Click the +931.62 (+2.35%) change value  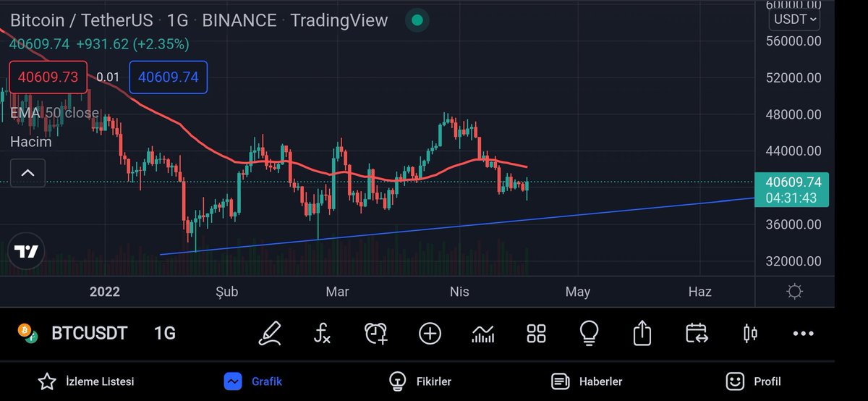pyautogui.click(x=132, y=44)
